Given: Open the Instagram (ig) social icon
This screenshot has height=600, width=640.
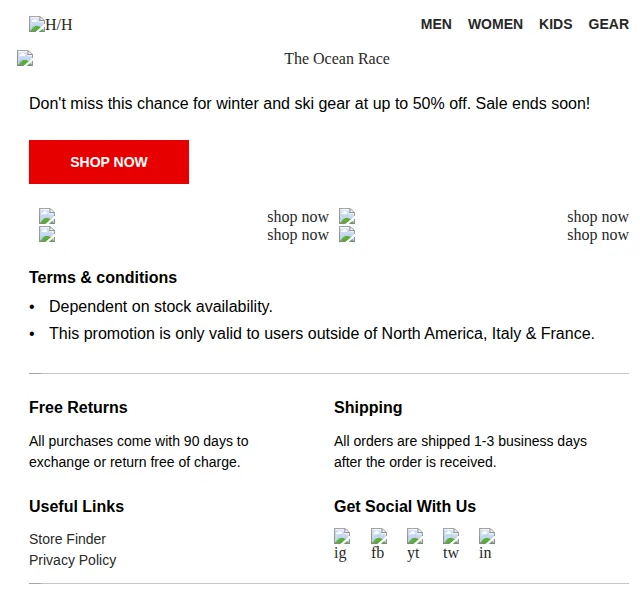Looking at the screenshot, I should tap(342, 544).
